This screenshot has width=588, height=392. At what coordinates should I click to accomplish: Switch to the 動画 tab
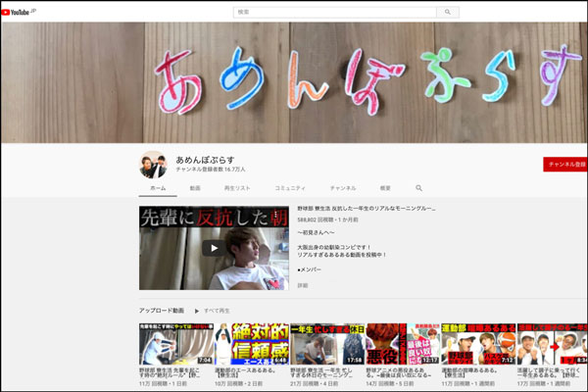tap(195, 187)
